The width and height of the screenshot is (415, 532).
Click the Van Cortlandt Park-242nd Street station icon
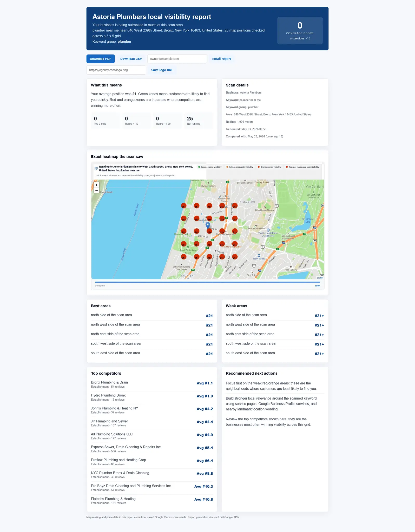tap(268, 230)
